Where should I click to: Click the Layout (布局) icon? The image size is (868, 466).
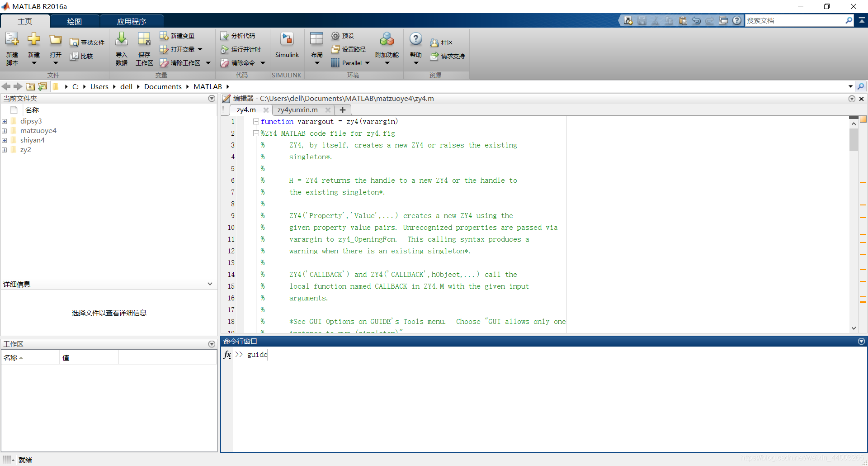pos(316,39)
